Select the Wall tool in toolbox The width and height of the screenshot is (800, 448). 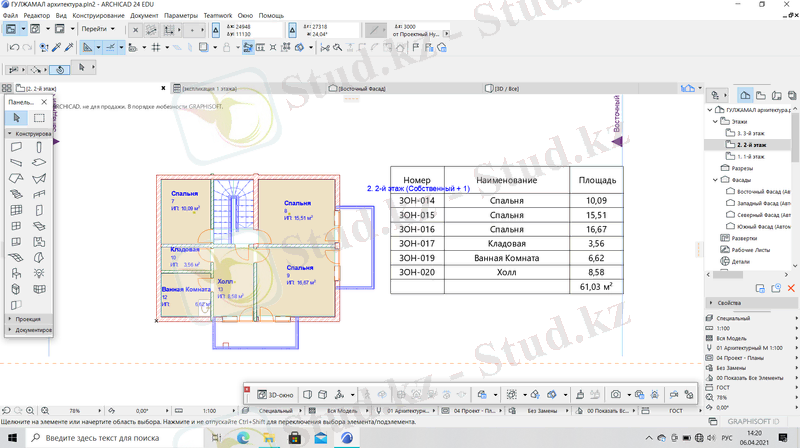click(x=16, y=147)
